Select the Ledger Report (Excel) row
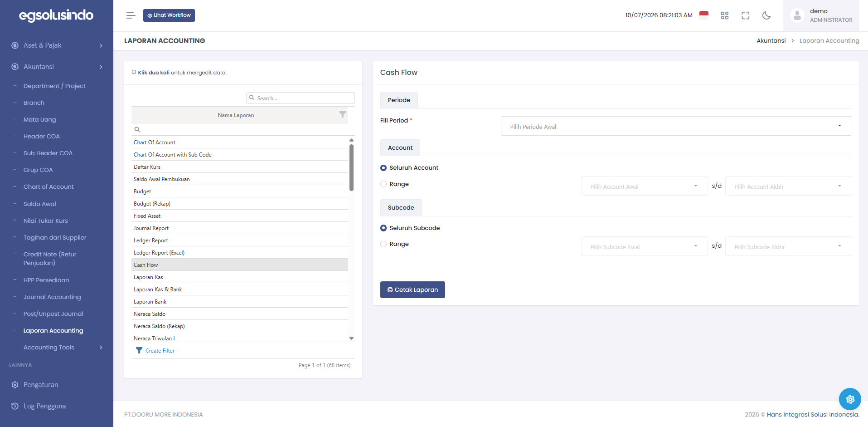 coord(240,253)
